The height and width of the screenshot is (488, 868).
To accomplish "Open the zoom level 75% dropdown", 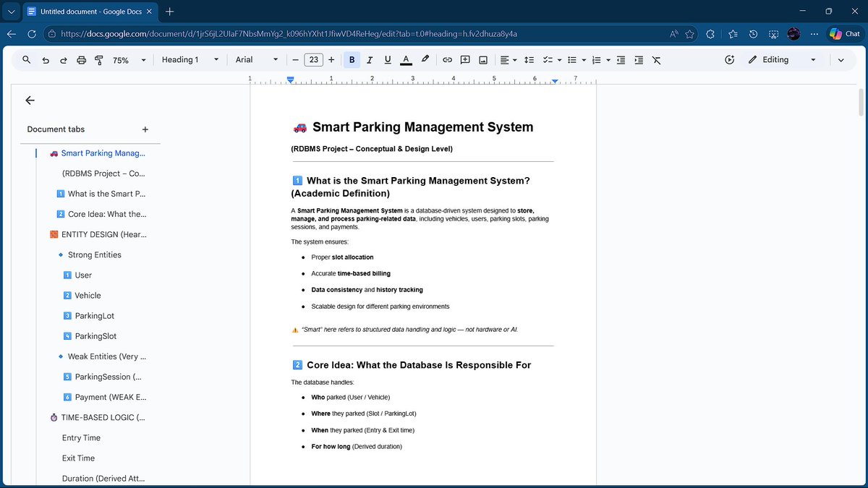I will tap(129, 60).
